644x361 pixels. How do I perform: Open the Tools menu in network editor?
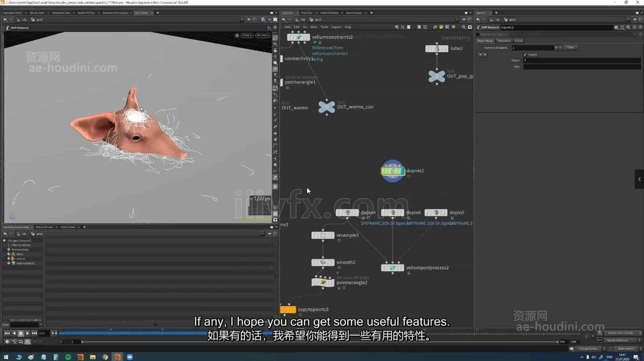[324, 27]
